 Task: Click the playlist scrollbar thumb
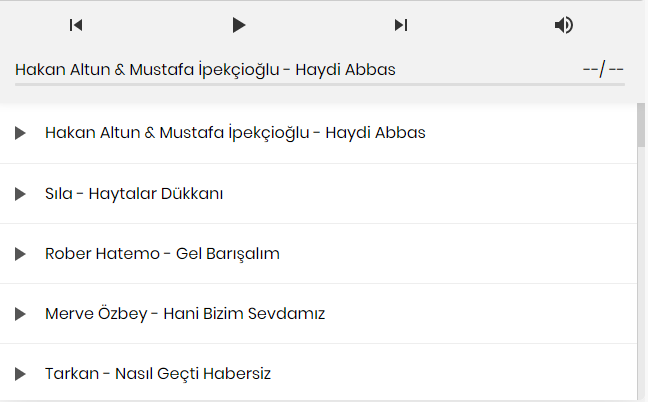coord(641,125)
